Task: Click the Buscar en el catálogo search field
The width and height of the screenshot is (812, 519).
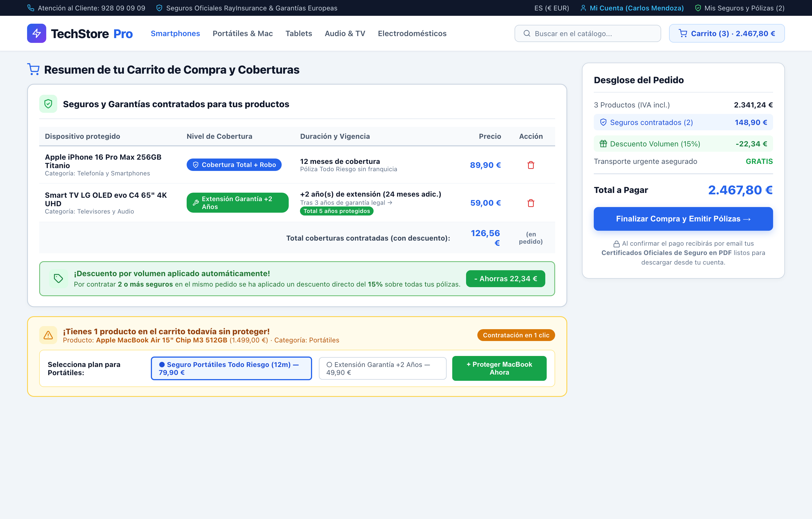Action: pyautogui.click(x=588, y=33)
